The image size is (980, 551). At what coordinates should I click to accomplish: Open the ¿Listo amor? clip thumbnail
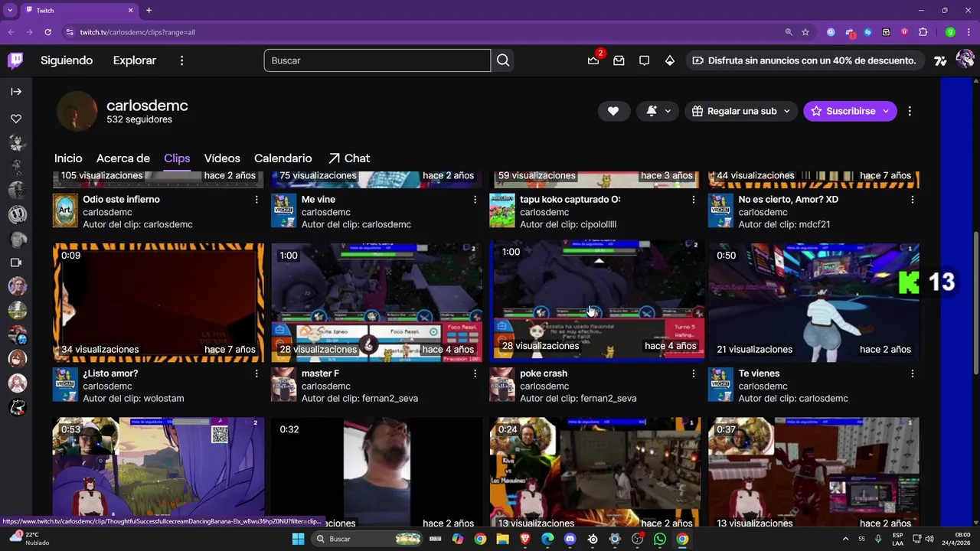158,303
